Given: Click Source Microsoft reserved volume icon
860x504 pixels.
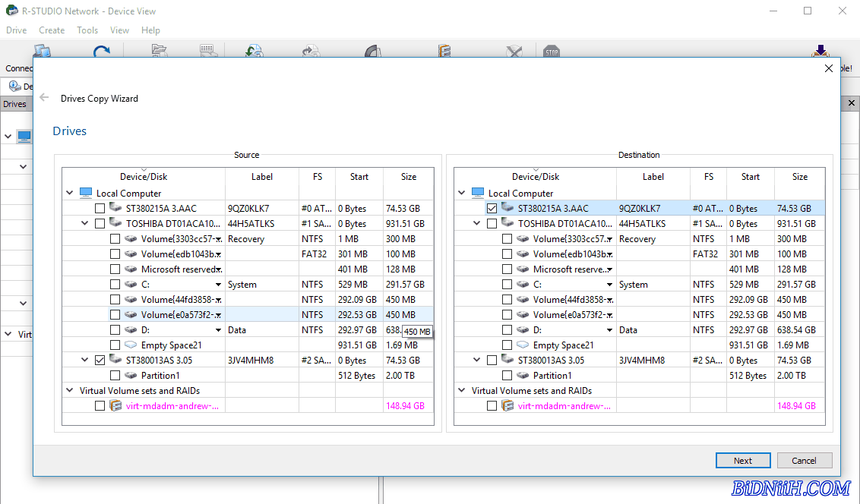Looking at the screenshot, I should 131,269.
